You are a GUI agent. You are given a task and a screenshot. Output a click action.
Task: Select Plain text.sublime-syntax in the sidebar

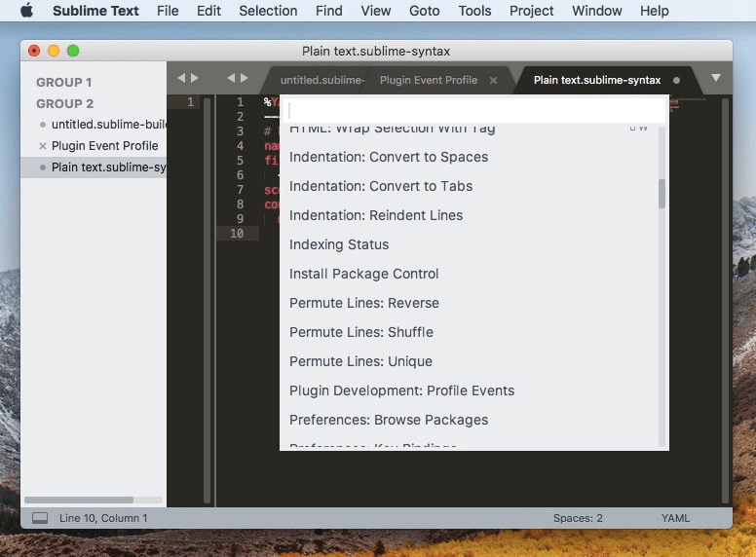pos(107,167)
